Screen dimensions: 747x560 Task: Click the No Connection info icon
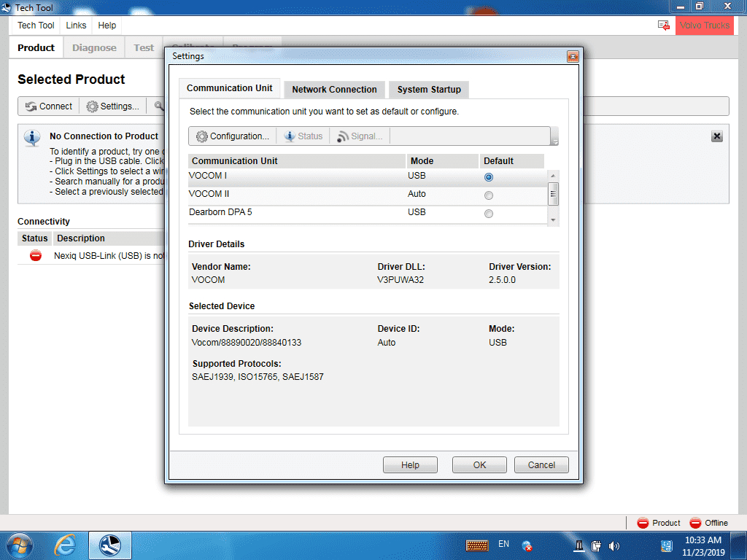pyautogui.click(x=32, y=138)
